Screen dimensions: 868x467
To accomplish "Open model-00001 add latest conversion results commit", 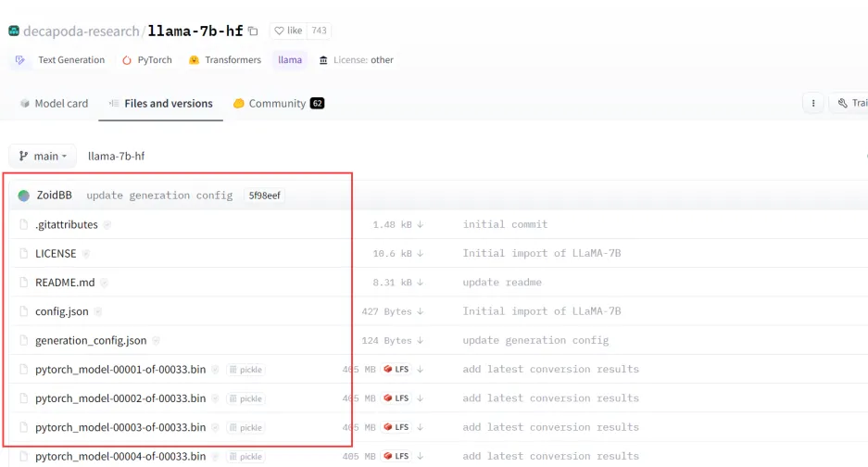I will pyautogui.click(x=551, y=369).
